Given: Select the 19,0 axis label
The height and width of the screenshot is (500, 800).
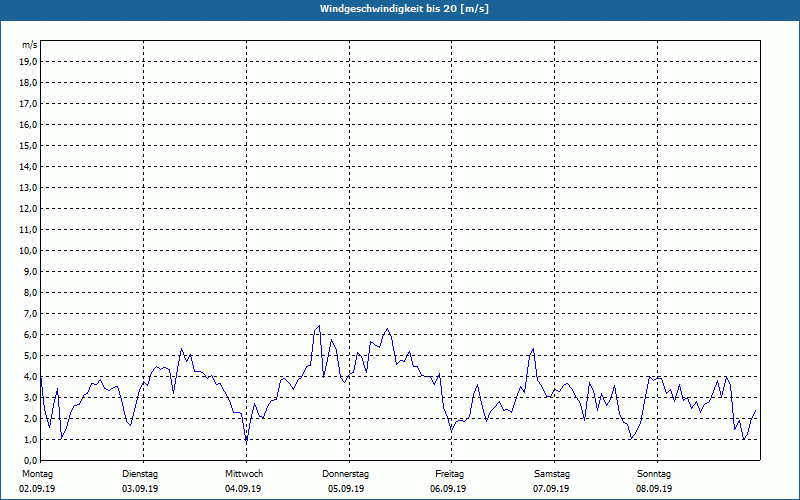Looking at the screenshot, I should [x=28, y=62].
